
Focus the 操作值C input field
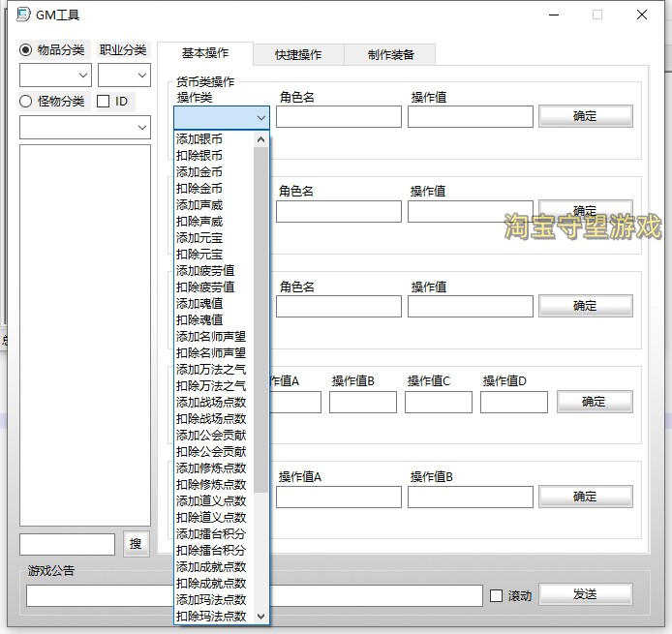[x=439, y=402]
